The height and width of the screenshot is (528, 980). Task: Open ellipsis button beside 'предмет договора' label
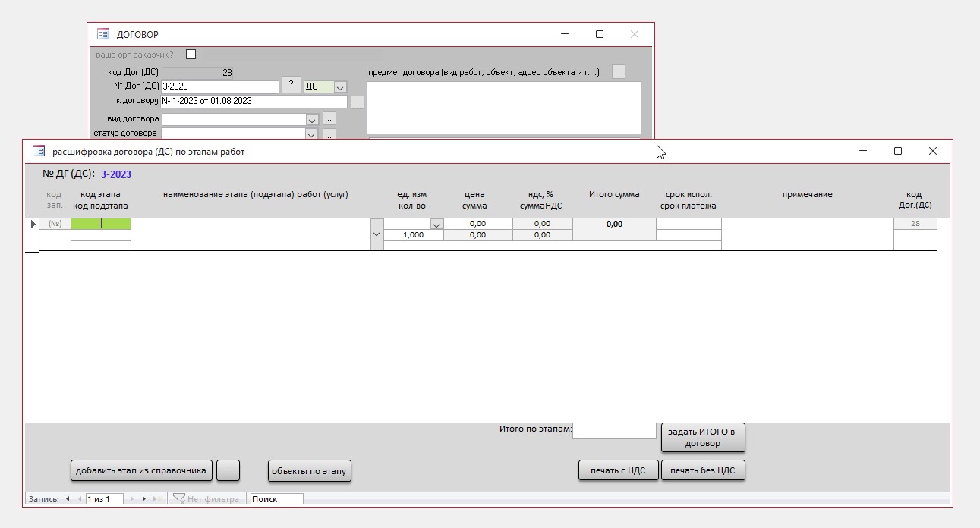pyautogui.click(x=618, y=72)
